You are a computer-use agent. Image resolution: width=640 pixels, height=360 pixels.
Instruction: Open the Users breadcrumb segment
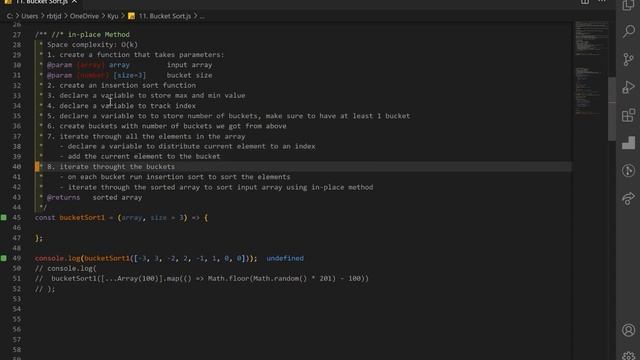[30, 16]
